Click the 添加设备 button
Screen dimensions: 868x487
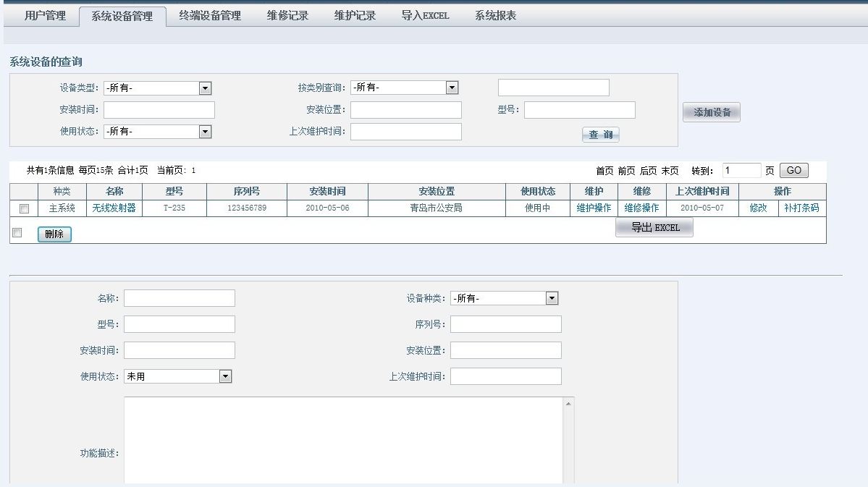(712, 112)
